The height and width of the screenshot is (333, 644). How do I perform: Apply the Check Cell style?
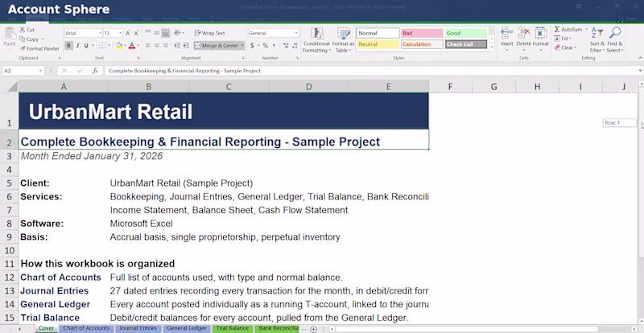466,44
